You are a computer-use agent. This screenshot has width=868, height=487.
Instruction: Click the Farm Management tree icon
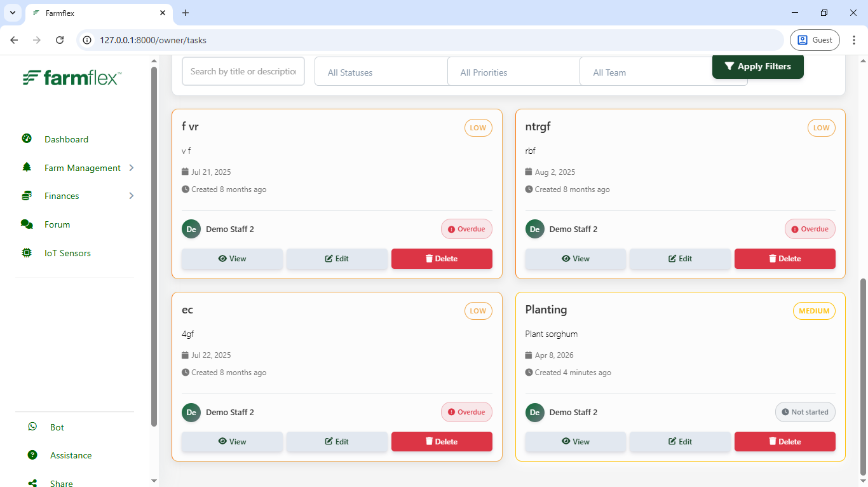tap(27, 167)
